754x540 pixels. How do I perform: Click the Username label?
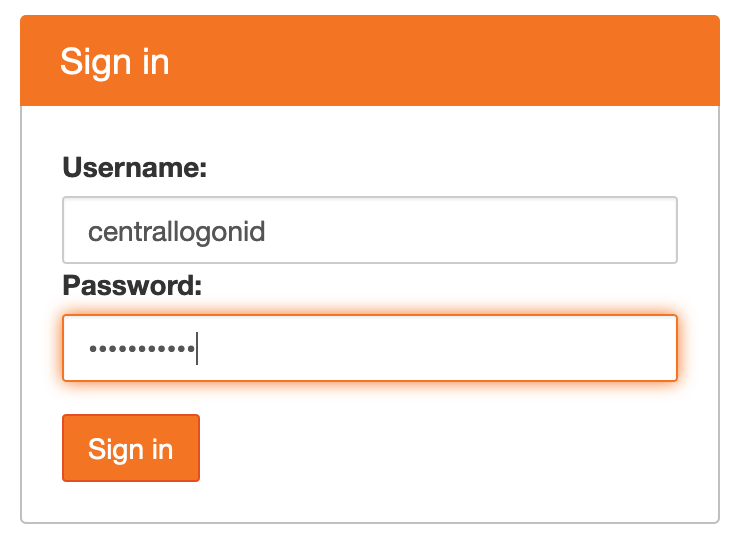pyautogui.click(x=134, y=167)
